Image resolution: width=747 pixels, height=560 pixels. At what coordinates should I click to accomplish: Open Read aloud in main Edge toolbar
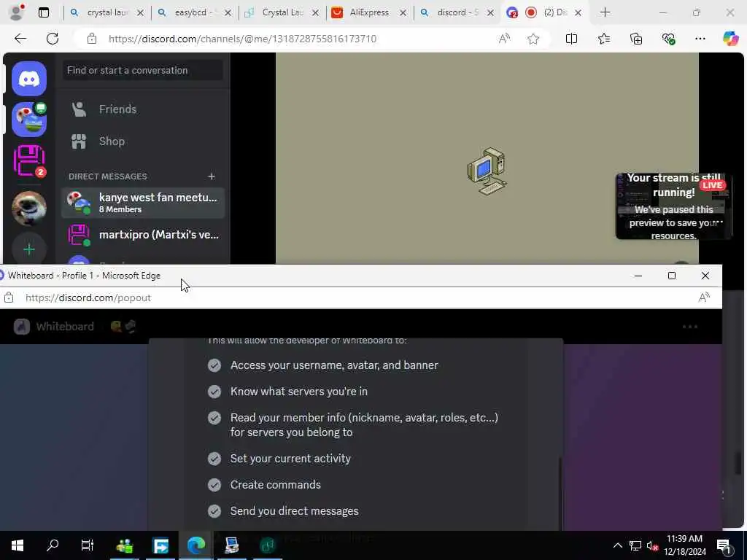[x=504, y=39]
